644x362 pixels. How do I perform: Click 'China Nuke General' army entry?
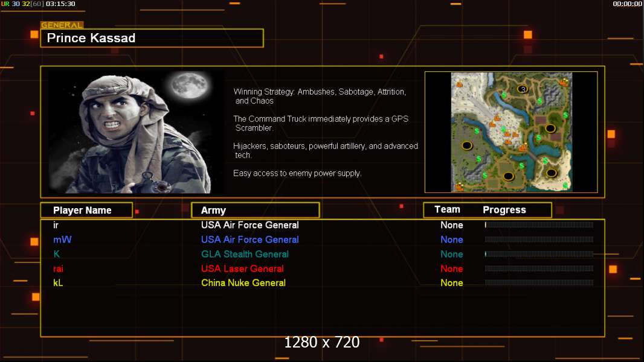tap(243, 283)
